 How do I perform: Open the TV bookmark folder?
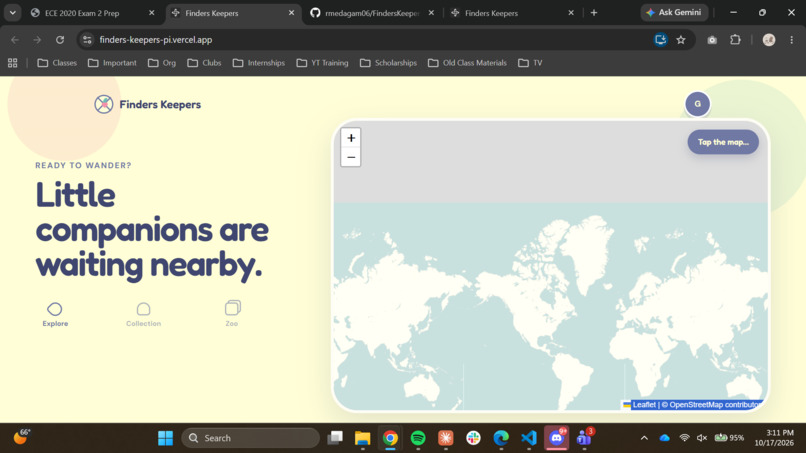[530, 63]
